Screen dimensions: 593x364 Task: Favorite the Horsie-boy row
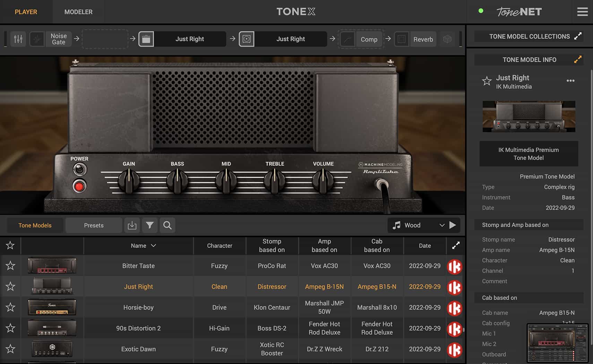point(10,307)
